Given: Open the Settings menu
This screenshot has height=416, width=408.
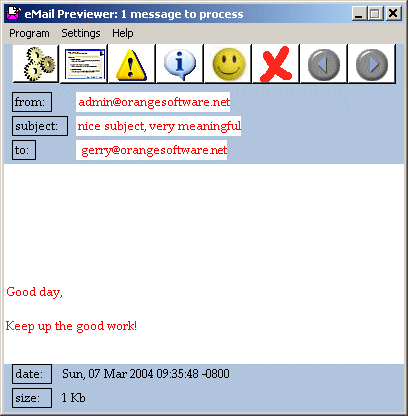Looking at the screenshot, I should (x=81, y=33).
